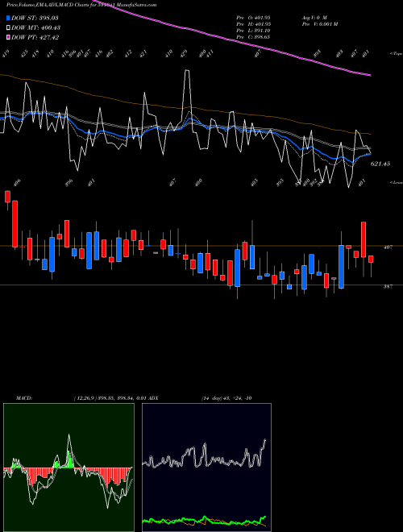Click the last red candle on the right
This screenshot has width=403, height=532.
tap(371, 259)
